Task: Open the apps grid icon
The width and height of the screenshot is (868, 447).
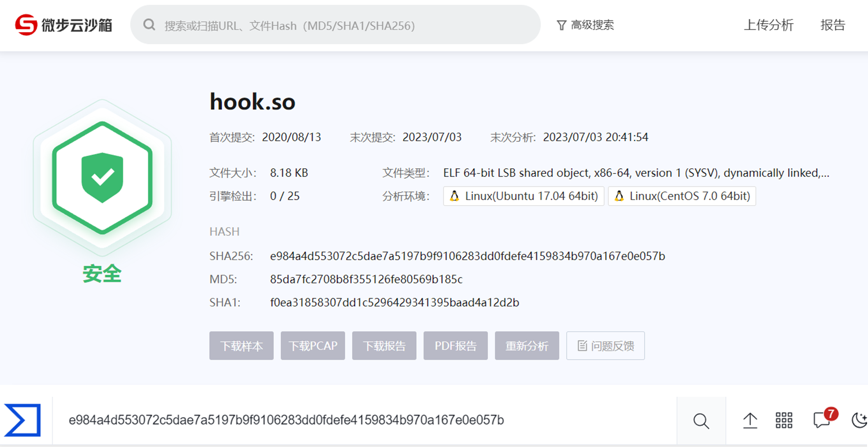Action: tap(784, 420)
